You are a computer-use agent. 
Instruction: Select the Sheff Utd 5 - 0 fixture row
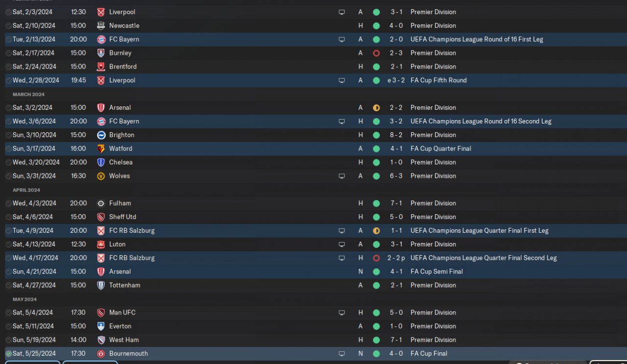click(x=313, y=217)
